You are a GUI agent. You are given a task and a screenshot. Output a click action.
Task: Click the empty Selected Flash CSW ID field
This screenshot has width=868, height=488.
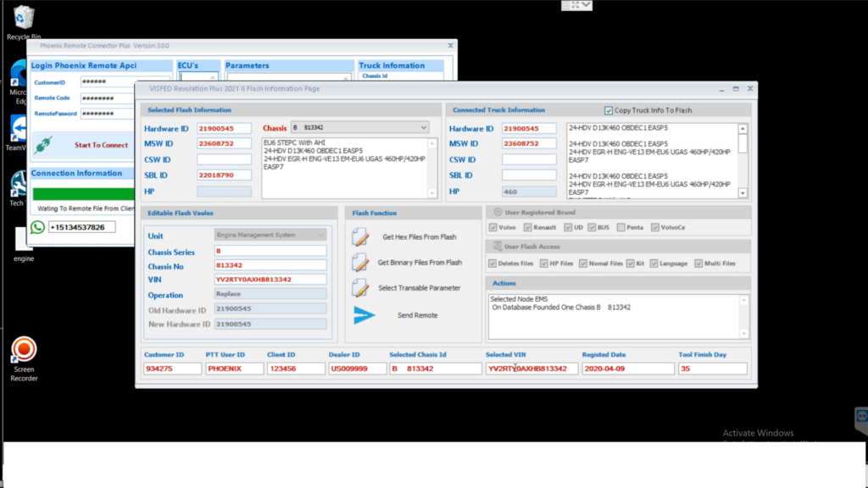coord(224,159)
